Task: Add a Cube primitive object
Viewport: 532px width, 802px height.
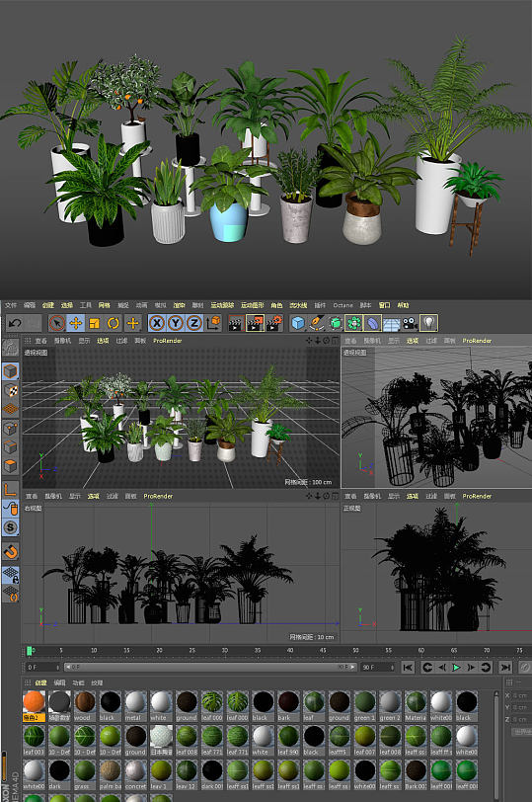Action: tap(298, 323)
